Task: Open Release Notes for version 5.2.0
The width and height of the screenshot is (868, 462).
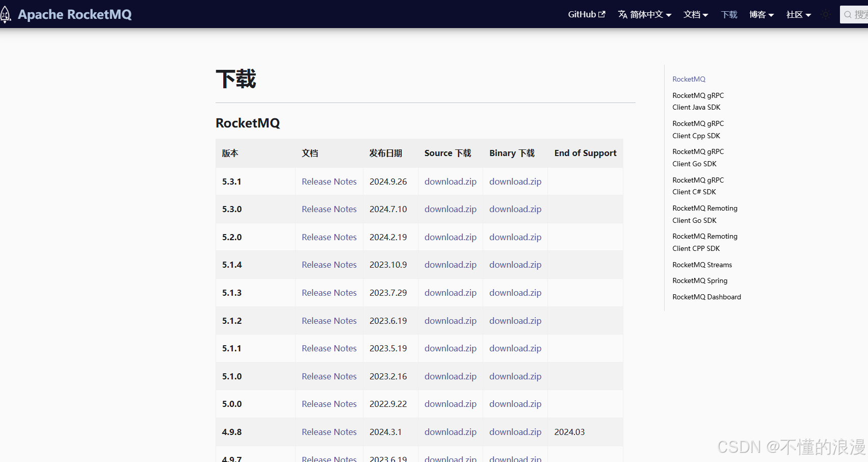Action: coord(329,237)
